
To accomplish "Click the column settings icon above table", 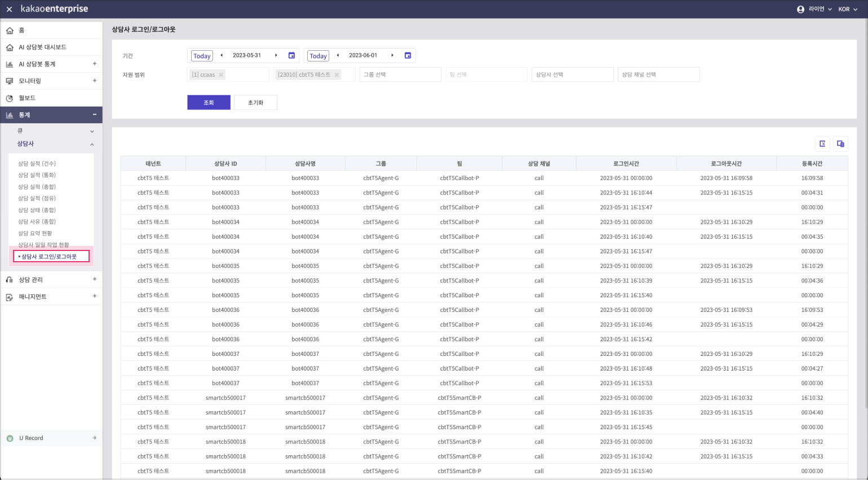I will coord(840,144).
